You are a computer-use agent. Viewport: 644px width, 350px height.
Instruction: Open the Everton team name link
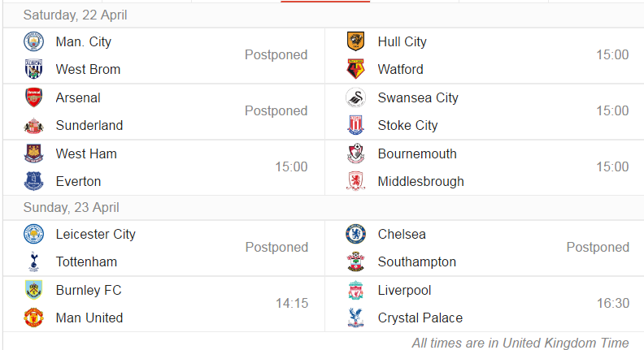tap(78, 181)
